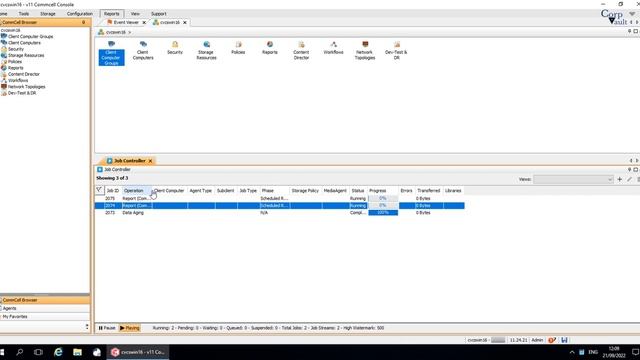Open the Tools menu

click(24, 14)
